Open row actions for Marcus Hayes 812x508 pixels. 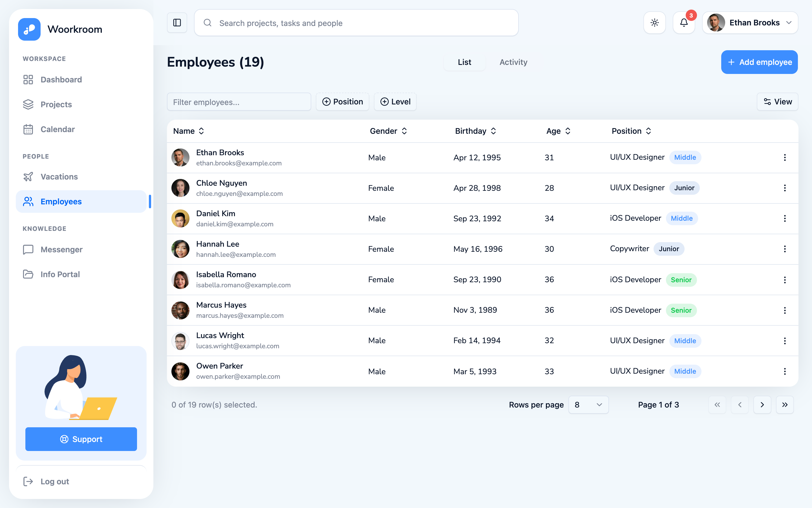coord(784,310)
